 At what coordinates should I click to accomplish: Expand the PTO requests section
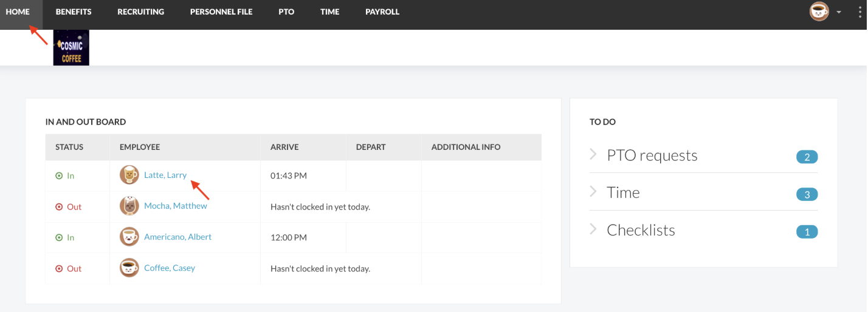(x=594, y=155)
